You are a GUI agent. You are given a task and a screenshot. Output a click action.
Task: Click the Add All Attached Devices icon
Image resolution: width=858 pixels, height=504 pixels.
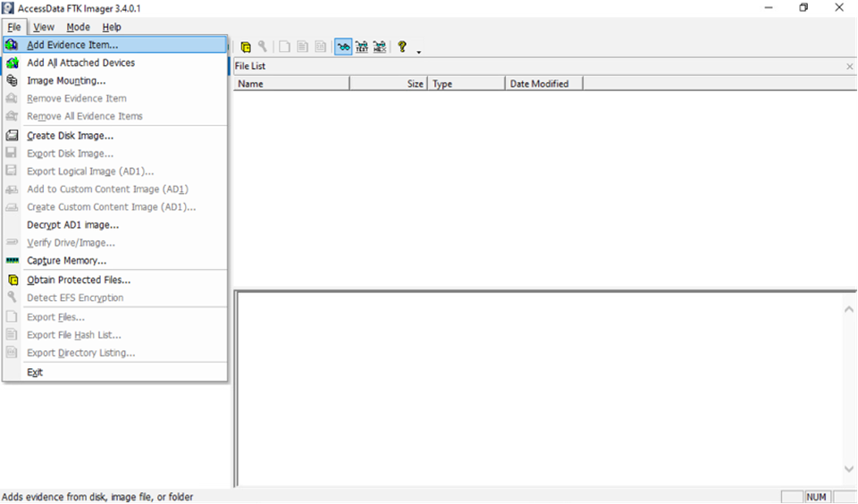[12, 63]
